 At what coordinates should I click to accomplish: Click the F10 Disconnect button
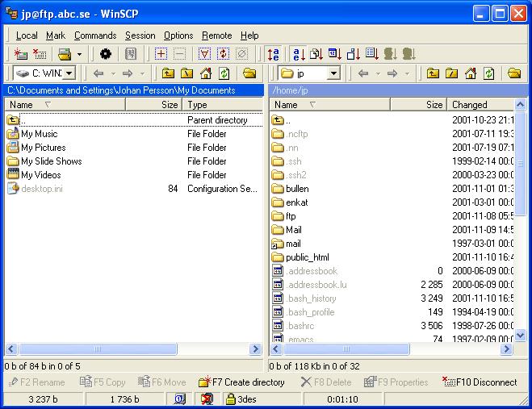pos(480,382)
